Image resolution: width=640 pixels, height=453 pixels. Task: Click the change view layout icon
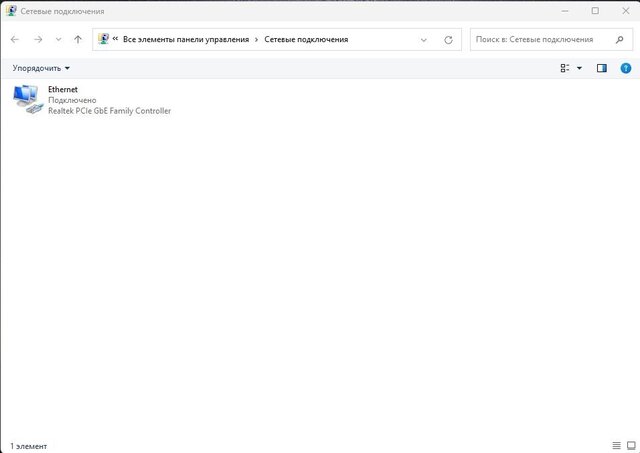pyautogui.click(x=564, y=68)
